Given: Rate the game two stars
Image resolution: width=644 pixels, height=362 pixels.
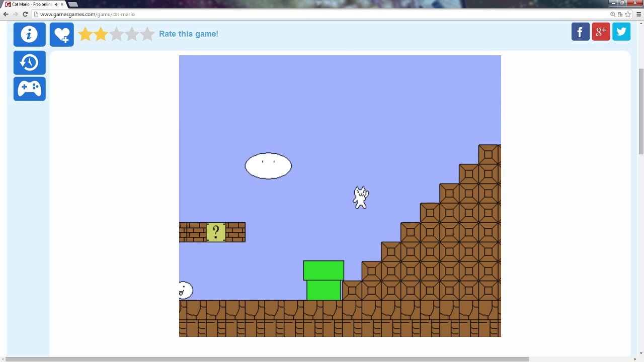Looking at the screenshot, I should pyautogui.click(x=101, y=34).
